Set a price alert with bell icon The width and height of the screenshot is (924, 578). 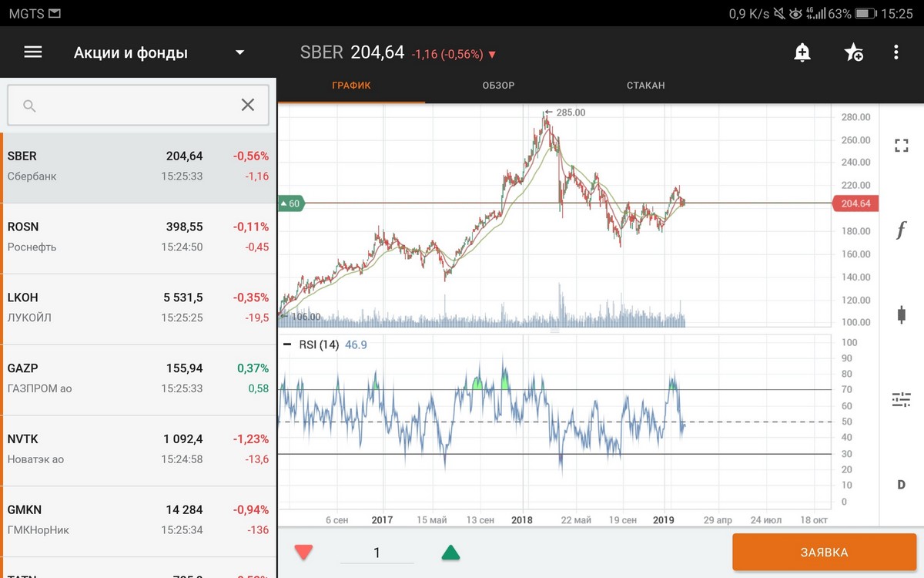point(802,52)
